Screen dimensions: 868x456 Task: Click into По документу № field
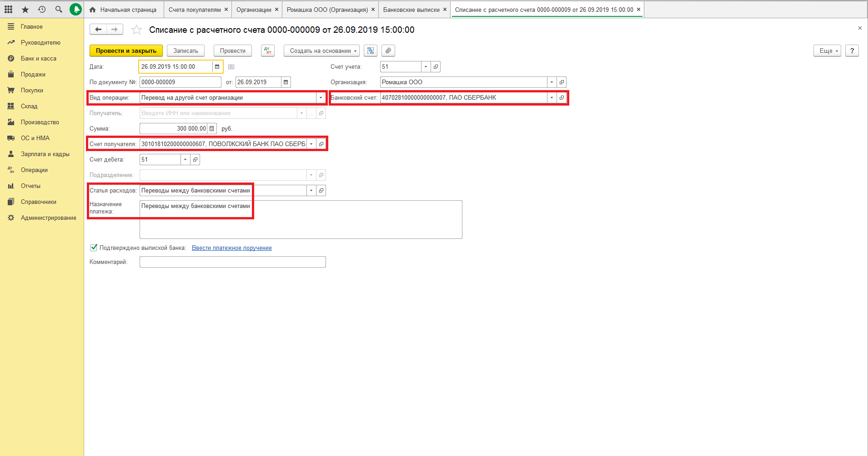(181, 82)
